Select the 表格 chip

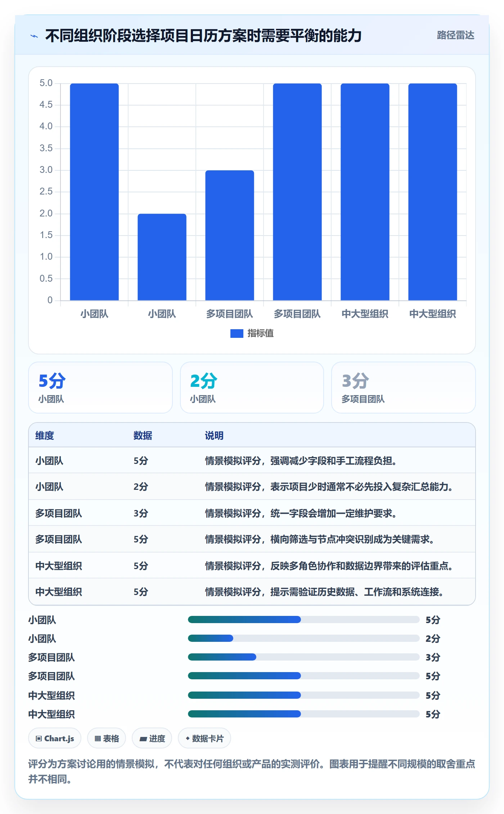coord(107,738)
